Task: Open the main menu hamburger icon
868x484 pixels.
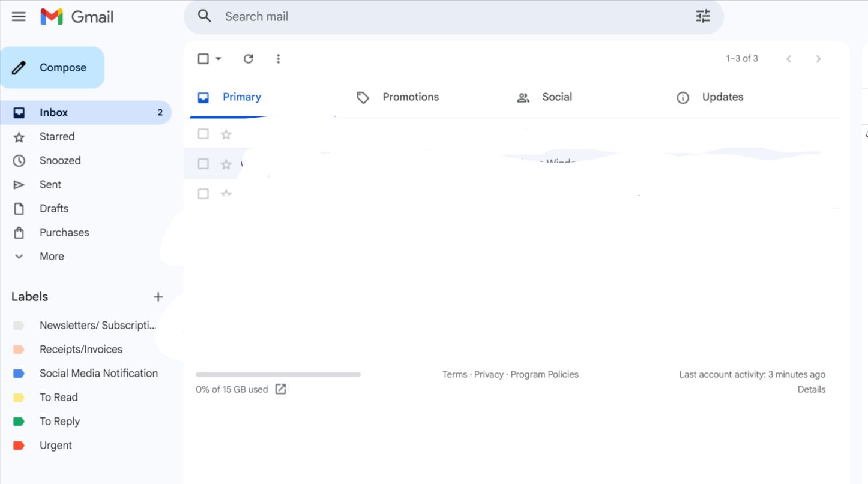Action: click(19, 17)
